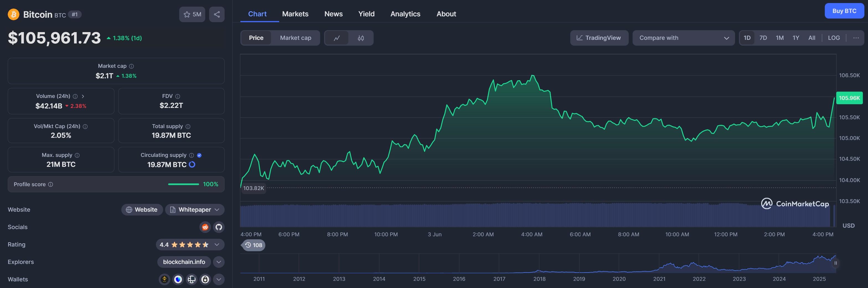Open the Reddit social icon
Viewport: 868px width, 288px height.
pos(205,227)
